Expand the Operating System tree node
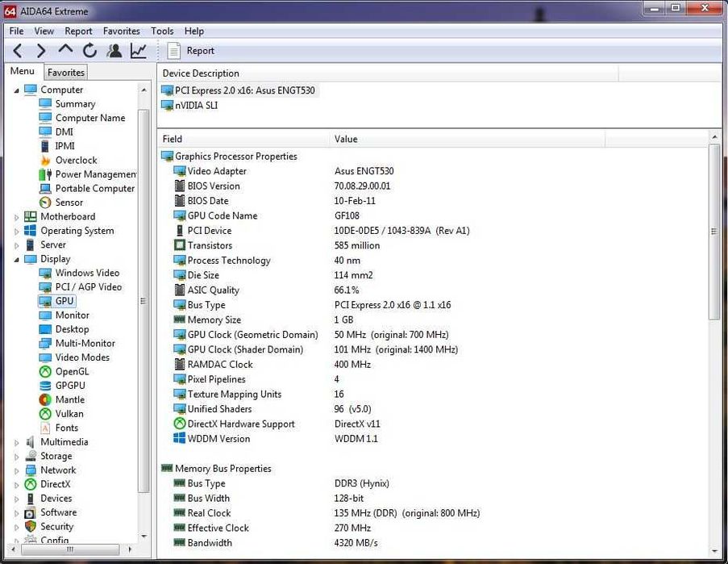The image size is (728, 564). tap(17, 232)
